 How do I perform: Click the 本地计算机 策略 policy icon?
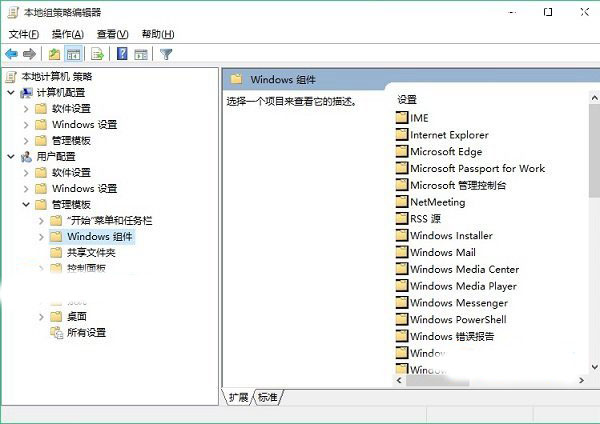pos(11,77)
